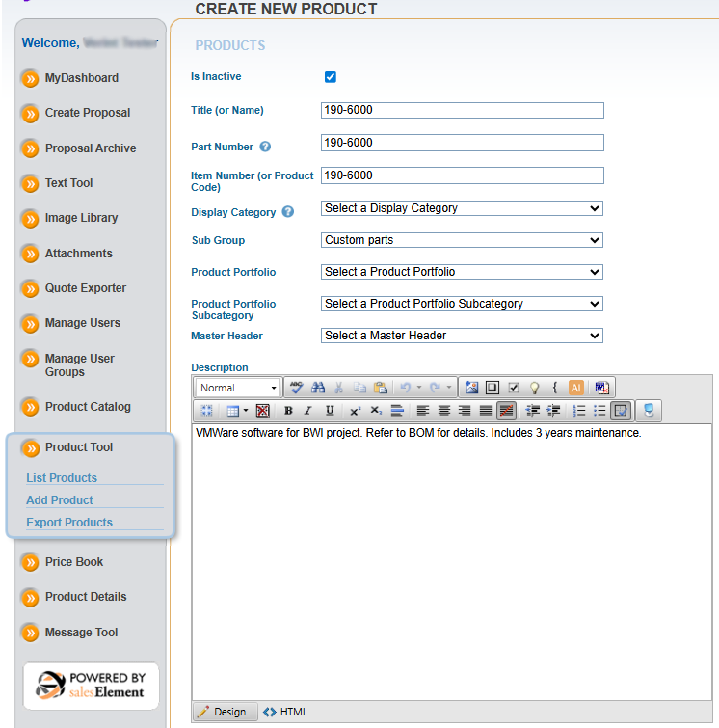Click the Title (or Name) input field

(462, 110)
